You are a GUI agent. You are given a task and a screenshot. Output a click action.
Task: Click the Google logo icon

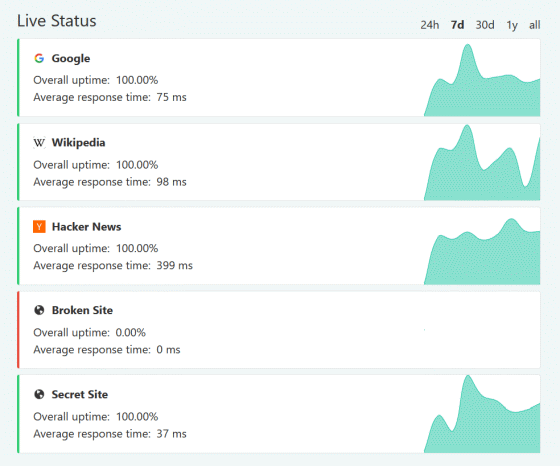39,58
